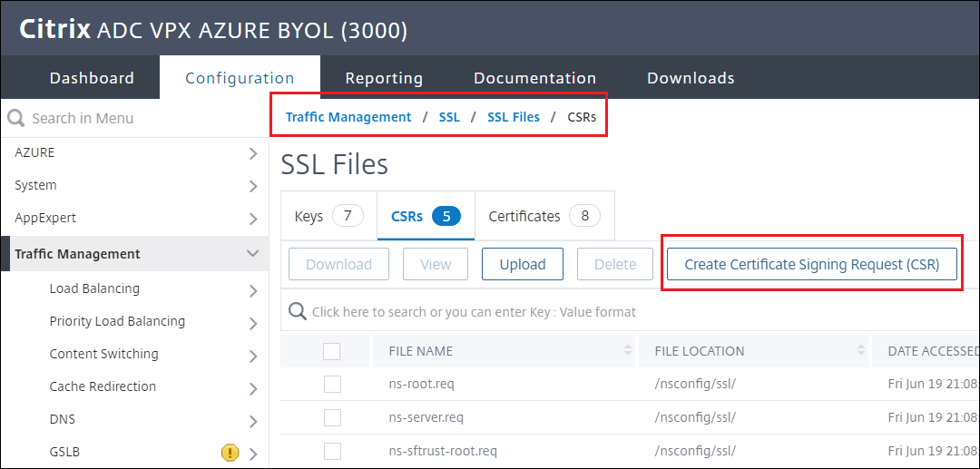The width and height of the screenshot is (980, 469).
Task: Check the box for ns-root.req
Action: (x=332, y=384)
